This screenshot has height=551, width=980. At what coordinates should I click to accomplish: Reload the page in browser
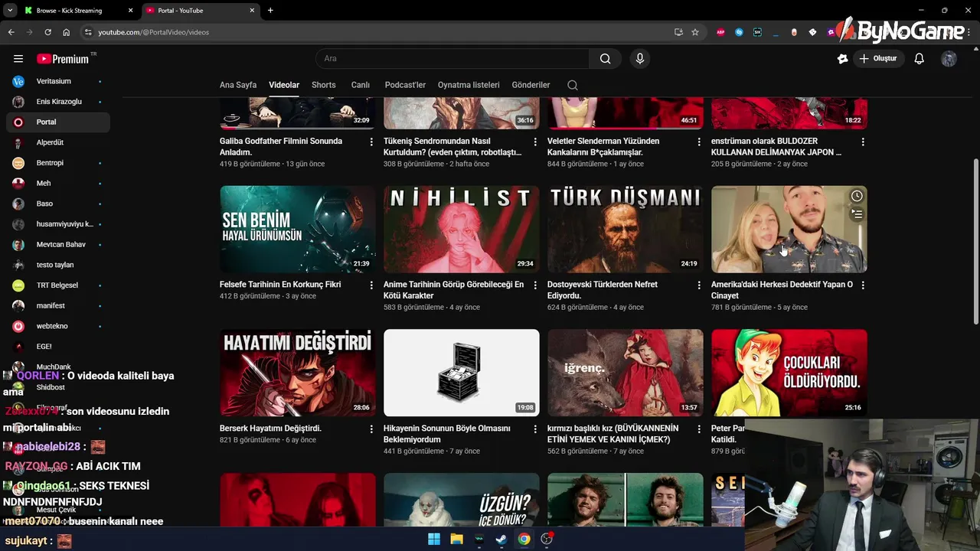47,32
